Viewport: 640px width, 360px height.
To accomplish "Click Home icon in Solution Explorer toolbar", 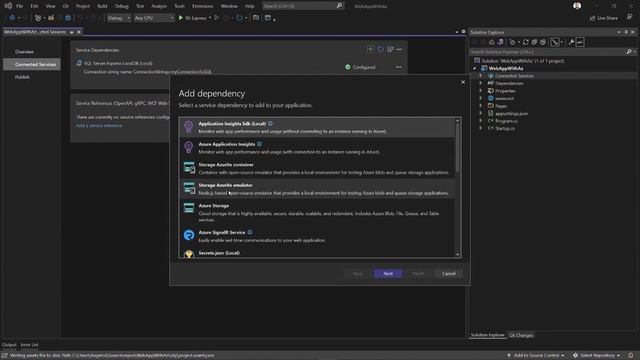I will 491,42.
